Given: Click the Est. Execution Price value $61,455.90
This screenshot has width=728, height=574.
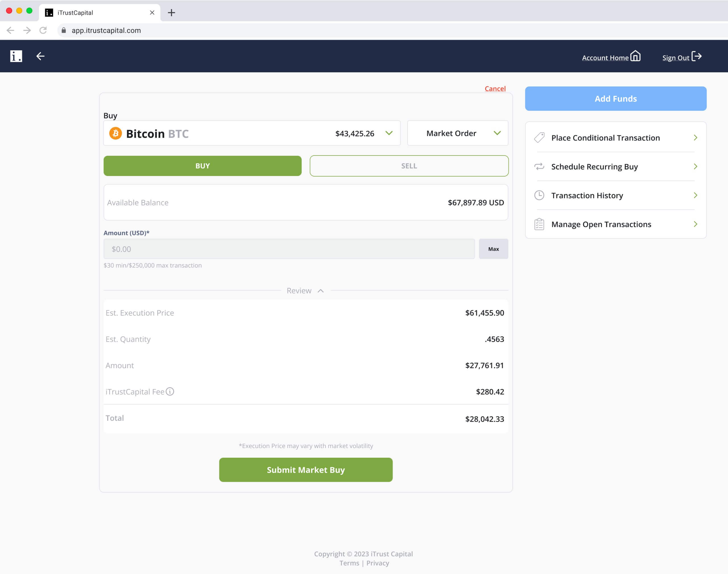Looking at the screenshot, I should click(x=485, y=313).
